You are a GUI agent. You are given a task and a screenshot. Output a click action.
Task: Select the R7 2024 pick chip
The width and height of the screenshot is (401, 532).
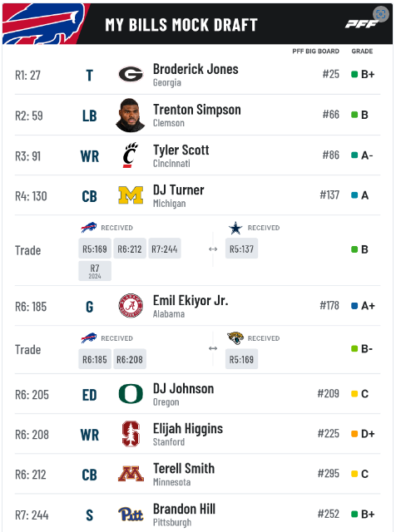[x=95, y=271]
